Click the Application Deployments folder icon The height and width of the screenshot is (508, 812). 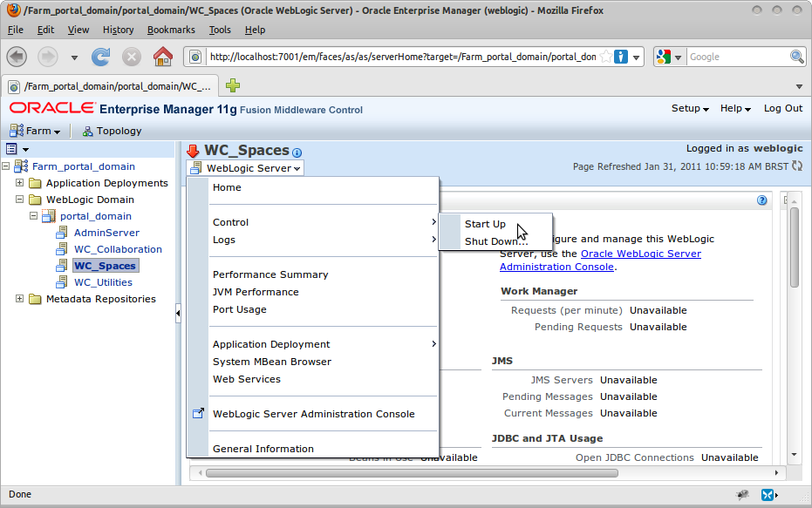[35, 183]
